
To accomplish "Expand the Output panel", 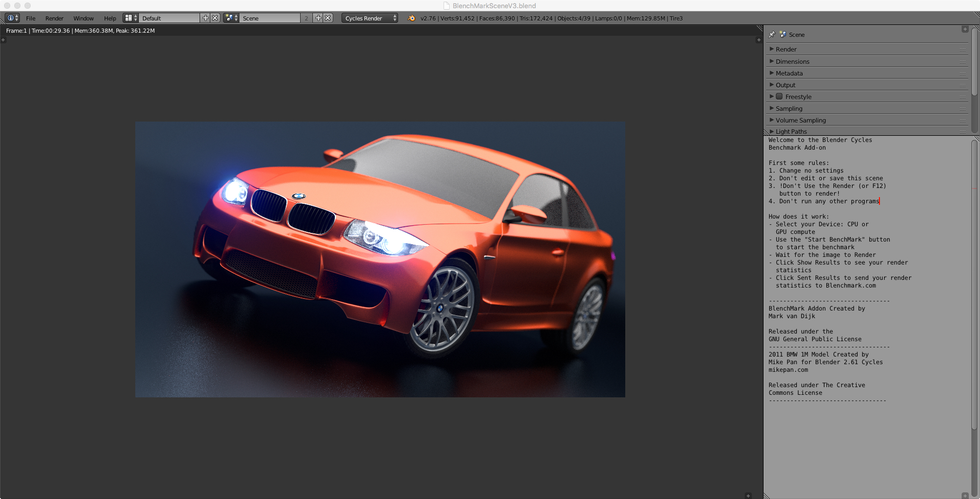I will (x=772, y=85).
